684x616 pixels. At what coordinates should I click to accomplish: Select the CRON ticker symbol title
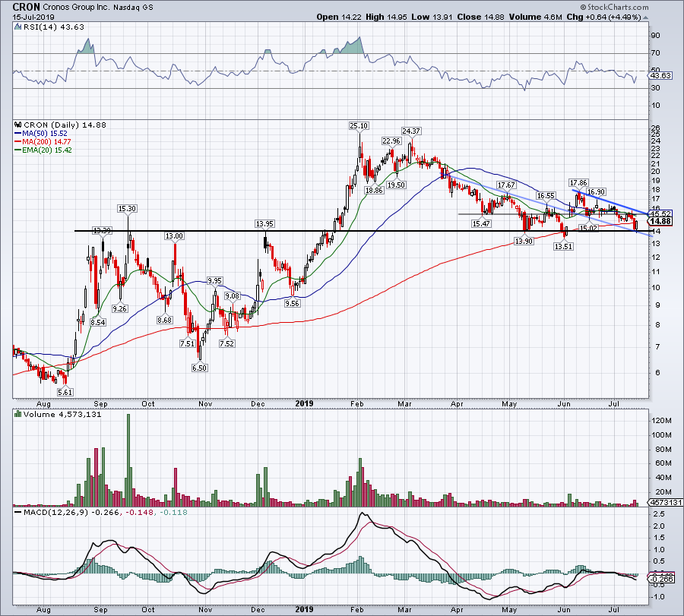(26, 7)
